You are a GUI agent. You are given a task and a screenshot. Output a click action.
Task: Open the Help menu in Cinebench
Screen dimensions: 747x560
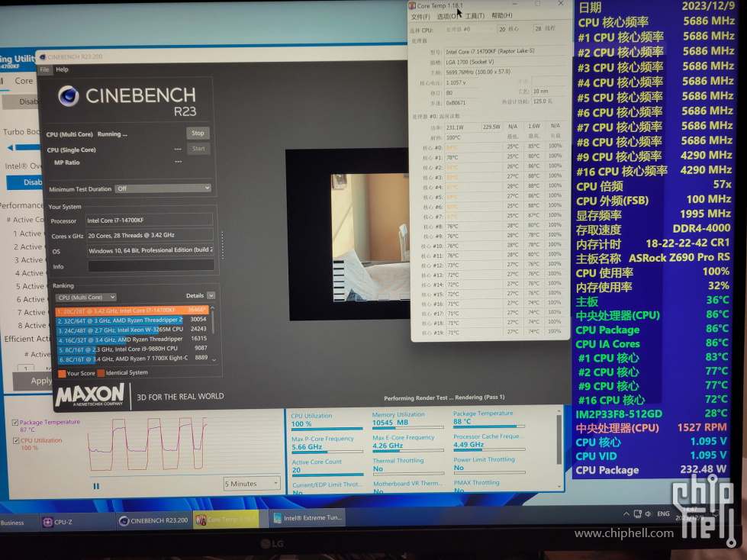[62, 69]
